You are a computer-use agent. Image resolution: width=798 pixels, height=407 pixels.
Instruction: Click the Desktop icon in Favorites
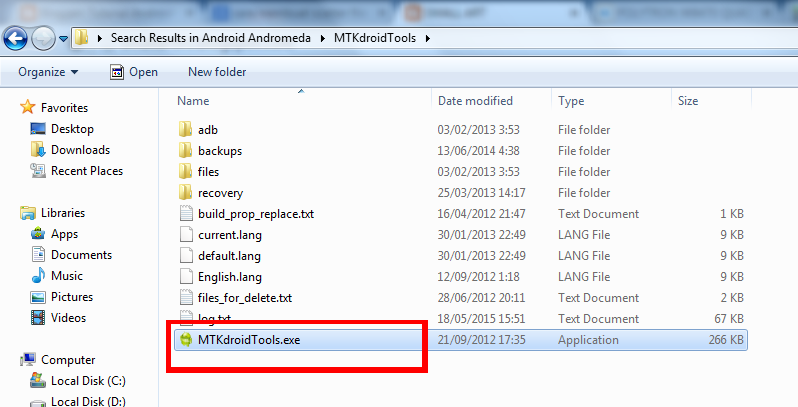coord(38,129)
